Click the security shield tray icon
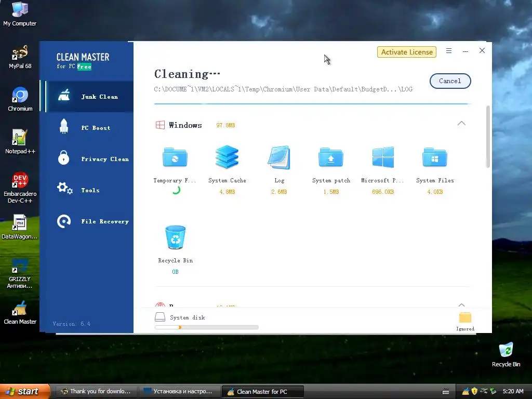 click(474, 391)
